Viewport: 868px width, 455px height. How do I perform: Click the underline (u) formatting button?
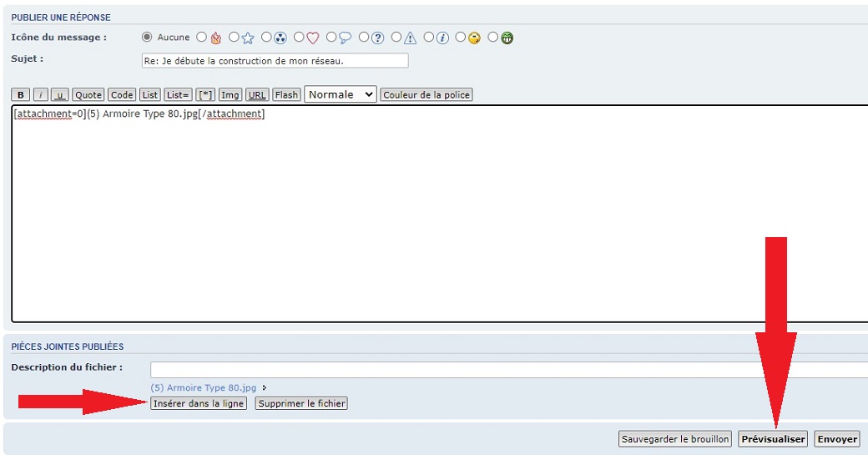[59, 95]
